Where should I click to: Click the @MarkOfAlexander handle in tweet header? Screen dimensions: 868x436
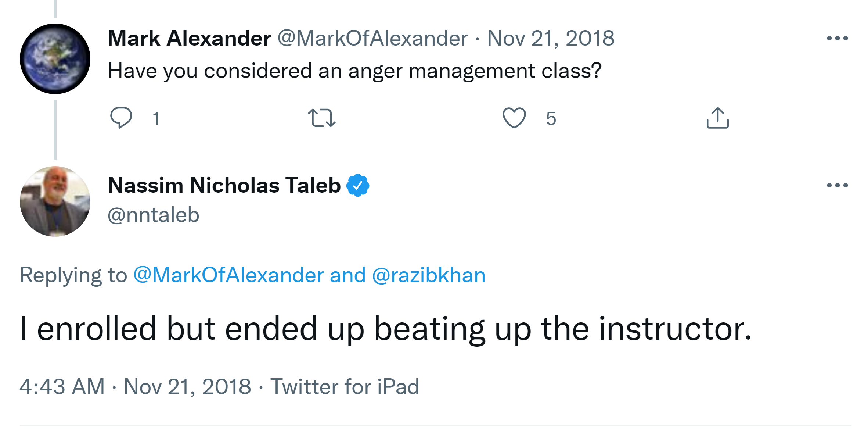tap(372, 38)
